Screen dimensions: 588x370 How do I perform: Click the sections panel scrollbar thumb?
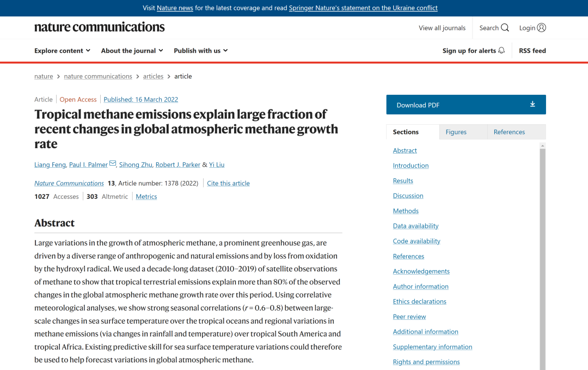[543, 259]
